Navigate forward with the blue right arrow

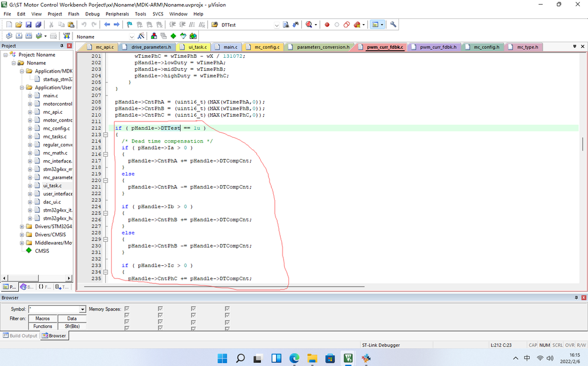[x=117, y=25]
